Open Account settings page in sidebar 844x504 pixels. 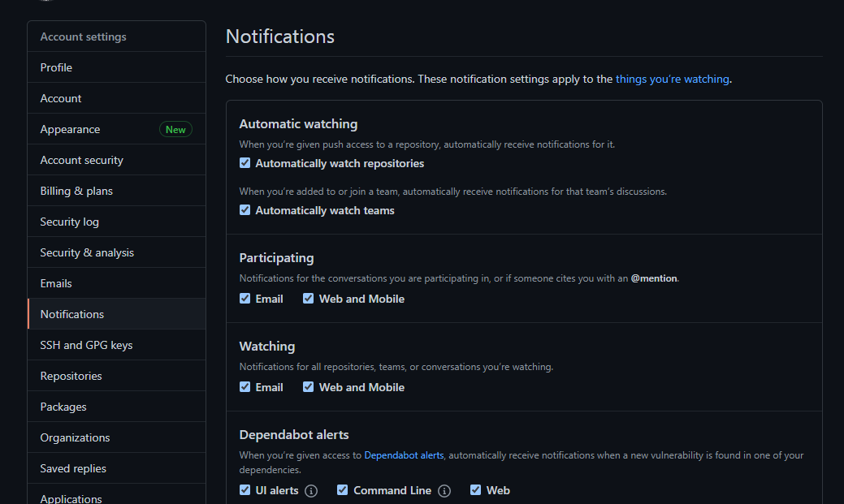(x=116, y=98)
